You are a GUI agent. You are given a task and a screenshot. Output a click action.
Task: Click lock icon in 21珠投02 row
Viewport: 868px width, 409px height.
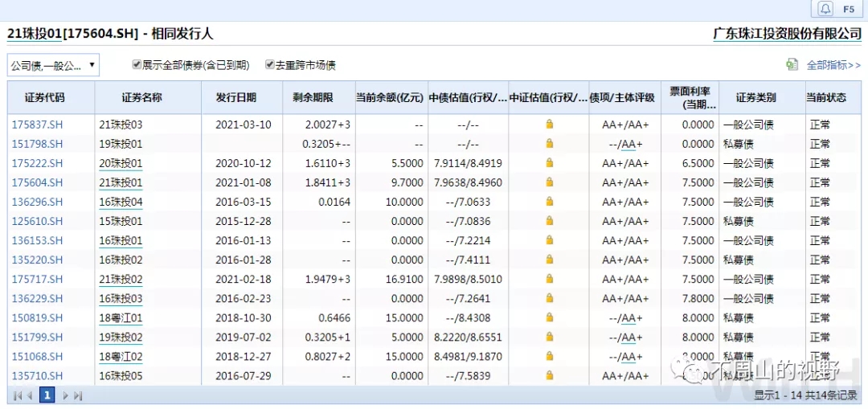549,280
